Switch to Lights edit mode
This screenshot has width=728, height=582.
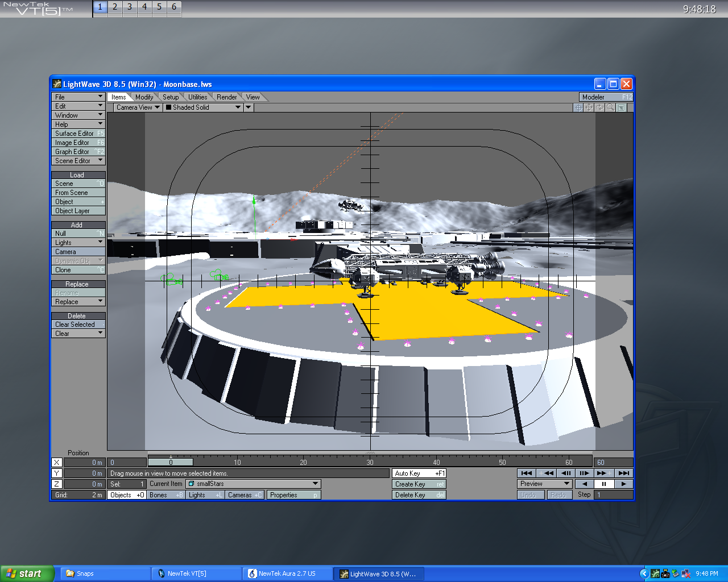tap(205, 495)
